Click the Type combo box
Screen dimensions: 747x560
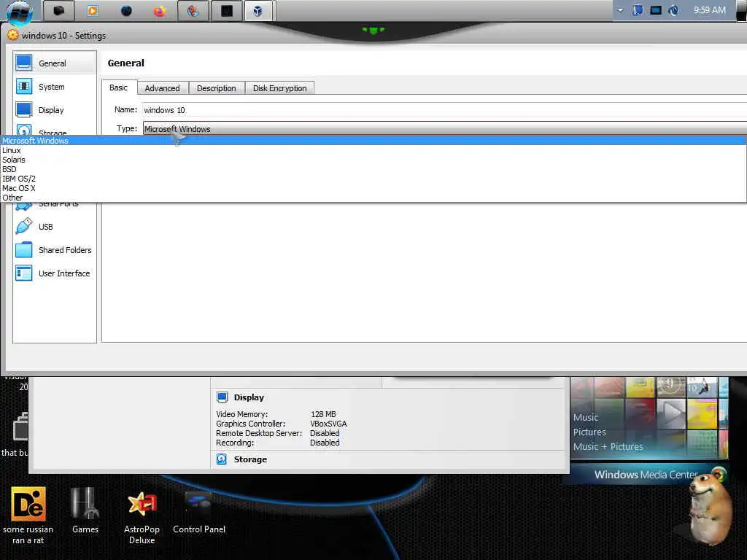coord(444,128)
